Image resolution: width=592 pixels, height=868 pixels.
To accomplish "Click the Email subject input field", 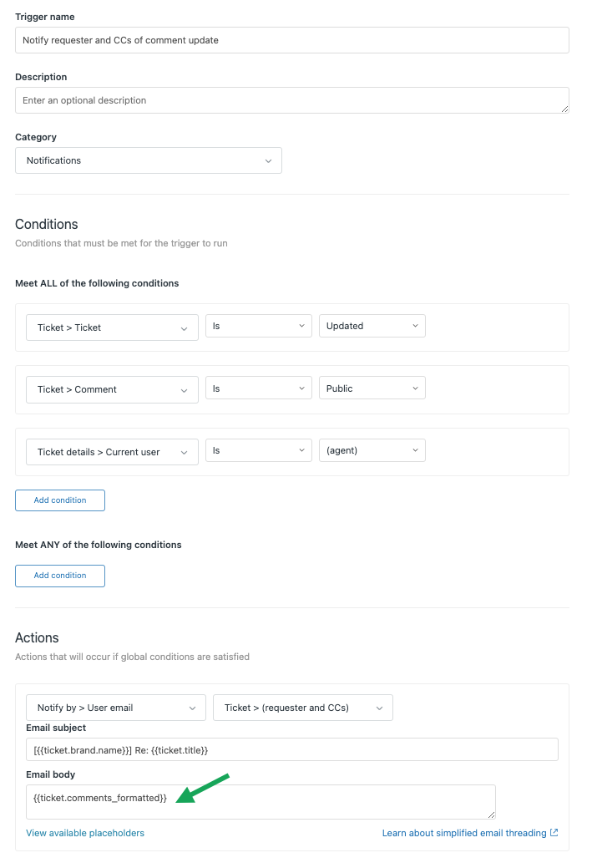I will click(x=291, y=750).
